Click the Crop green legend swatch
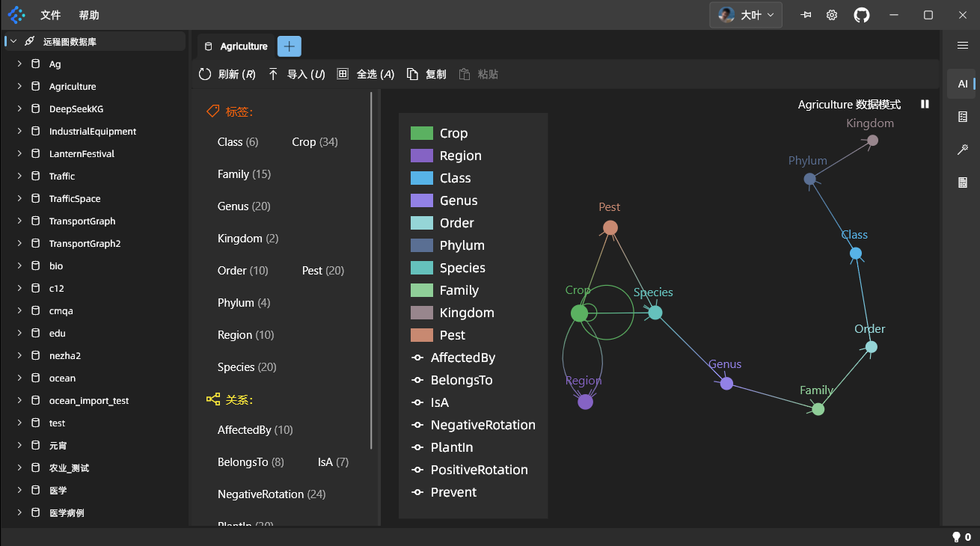 (x=422, y=133)
